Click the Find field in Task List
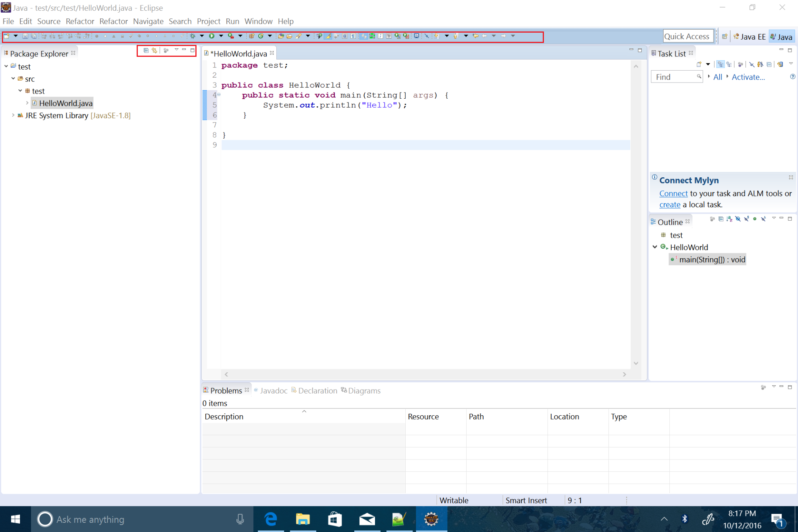The width and height of the screenshot is (798, 532). (674, 77)
